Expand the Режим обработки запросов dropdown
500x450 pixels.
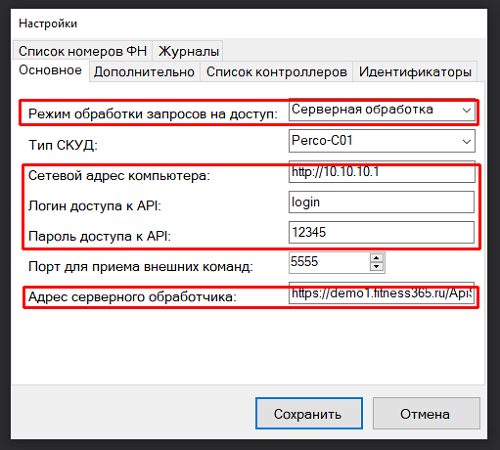coord(382,110)
